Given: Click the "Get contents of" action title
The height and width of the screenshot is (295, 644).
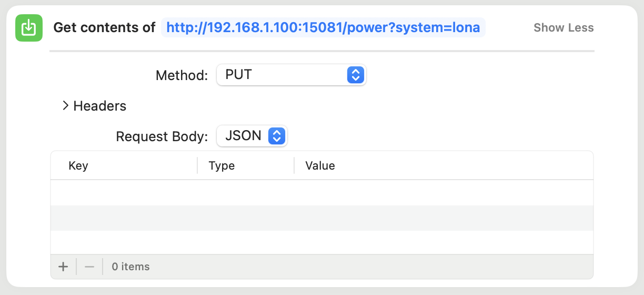Looking at the screenshot, I should click(x=104, y=27).
